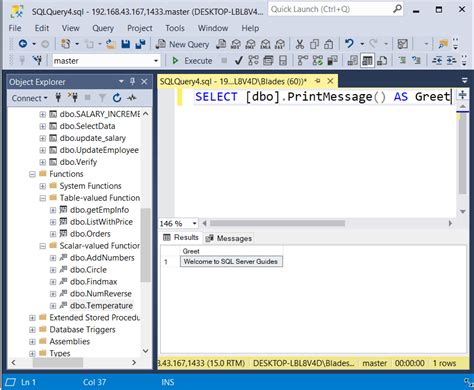Open the Connect dropdown in Object Explorer

[x=29, y=98]
